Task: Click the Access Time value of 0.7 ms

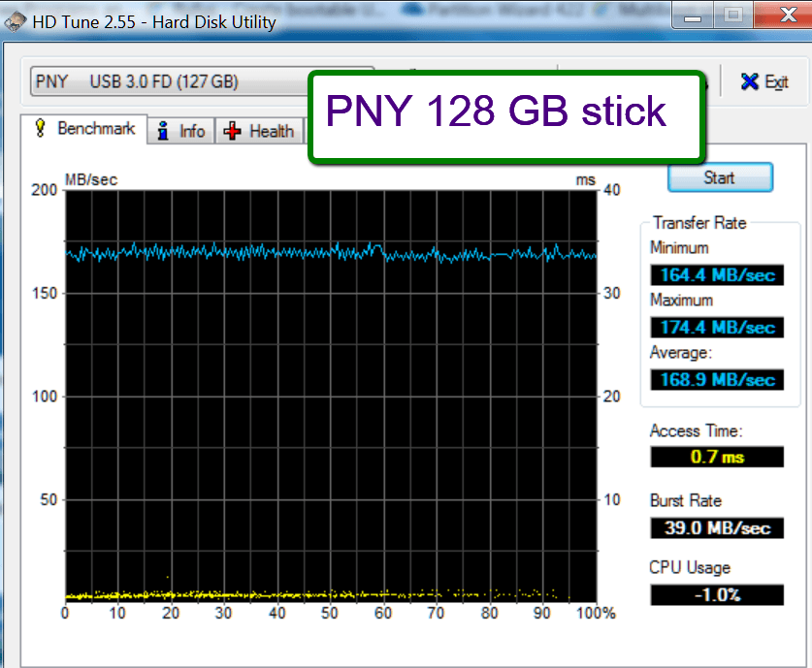Action: coord(716,457)
